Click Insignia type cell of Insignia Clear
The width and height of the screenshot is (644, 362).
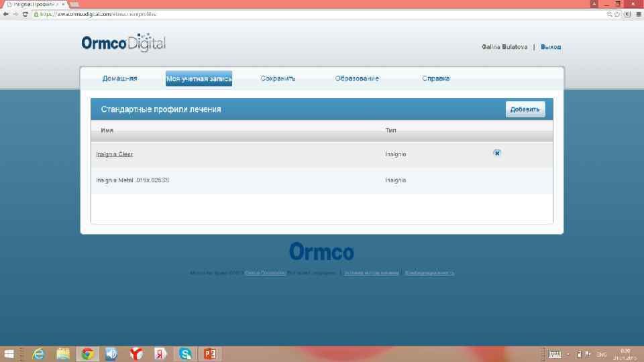pyautogui.click(x=396, y=154)
